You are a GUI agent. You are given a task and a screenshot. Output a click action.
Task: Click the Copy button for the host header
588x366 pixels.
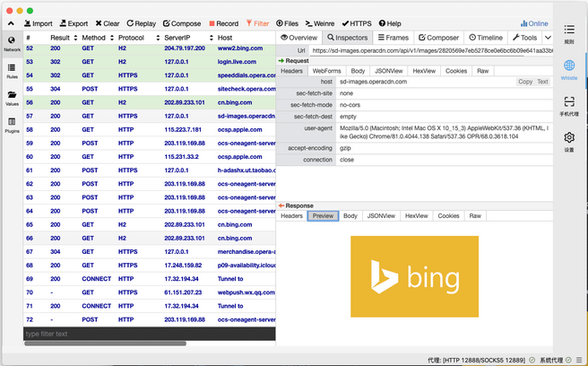click(525, 82)
